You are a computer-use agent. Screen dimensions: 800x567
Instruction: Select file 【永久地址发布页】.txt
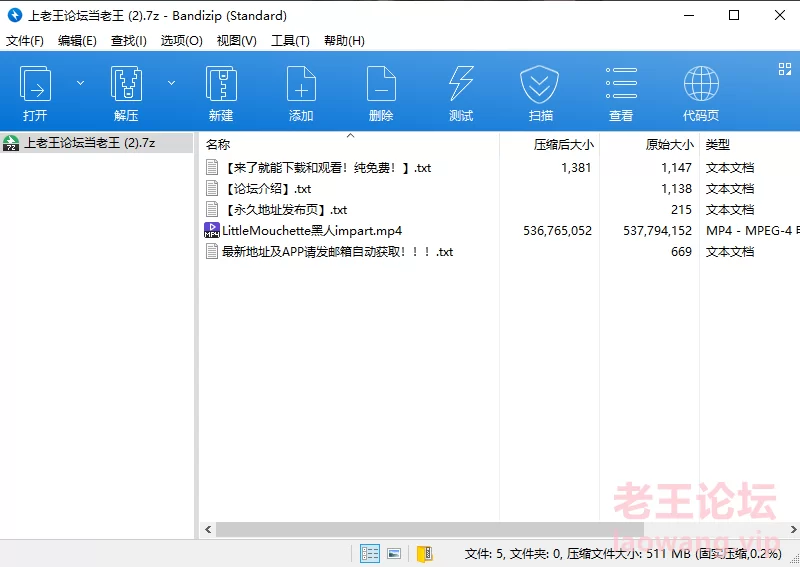tap(285, 210)
